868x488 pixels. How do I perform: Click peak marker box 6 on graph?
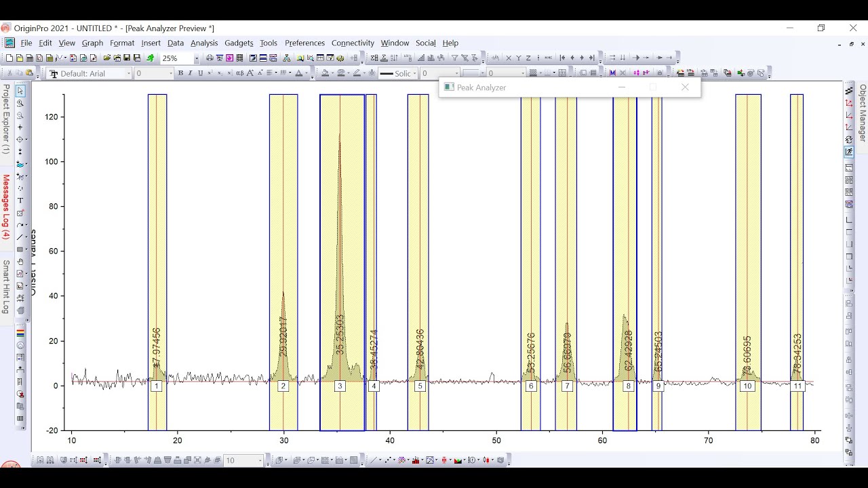tap(531, 386)
